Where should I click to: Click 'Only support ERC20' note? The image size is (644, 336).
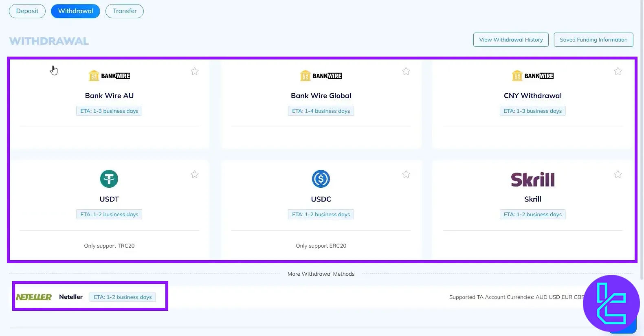pos(321,246)
